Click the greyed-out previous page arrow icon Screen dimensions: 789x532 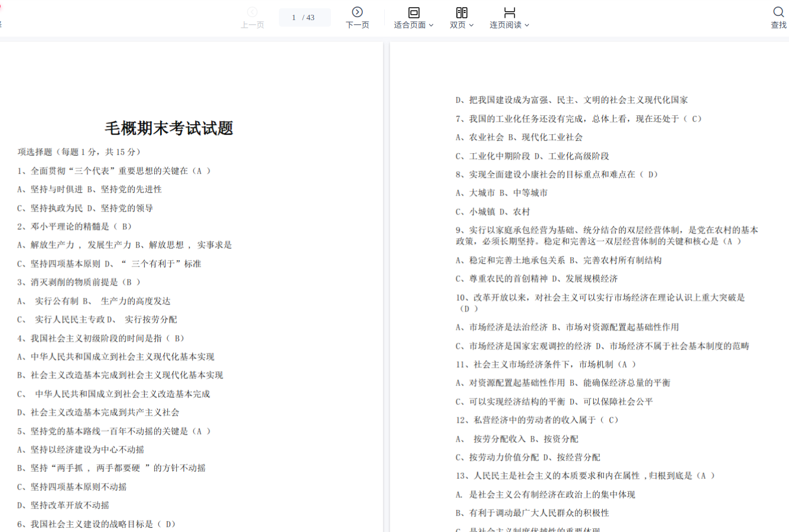[252, 12]
